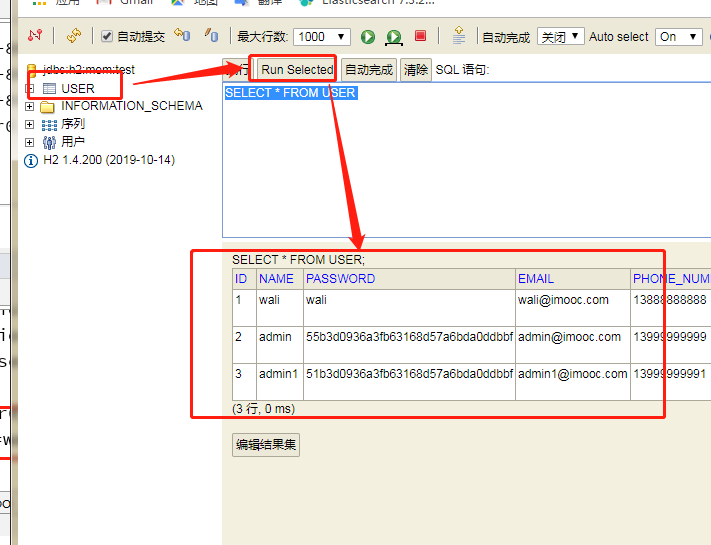
Task: Select the 序列 sequences tree item
Action: coord(73,124)
